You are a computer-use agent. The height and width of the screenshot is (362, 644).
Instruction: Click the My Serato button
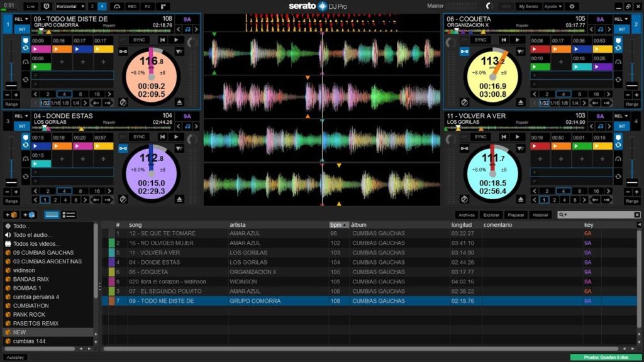529,6
